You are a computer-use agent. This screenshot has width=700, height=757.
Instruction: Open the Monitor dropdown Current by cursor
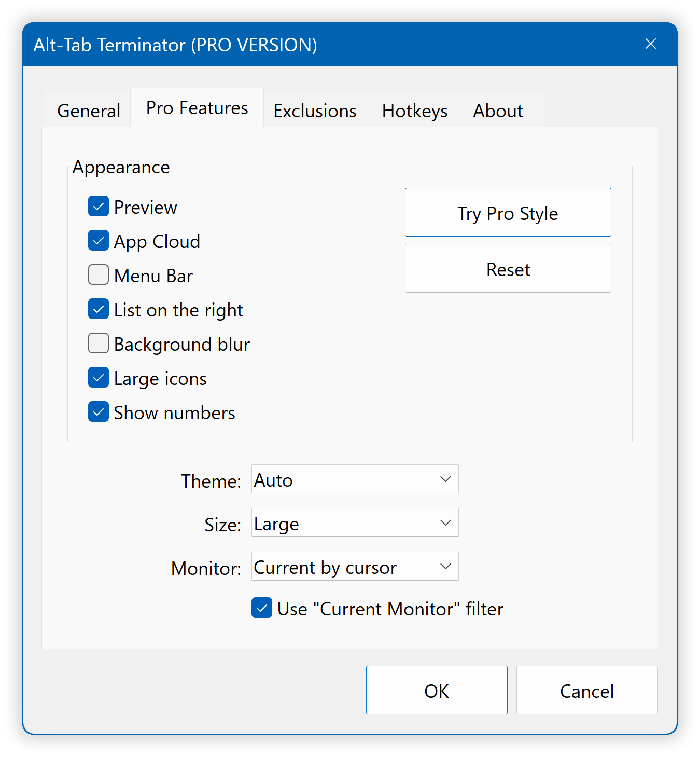(355, 567)
